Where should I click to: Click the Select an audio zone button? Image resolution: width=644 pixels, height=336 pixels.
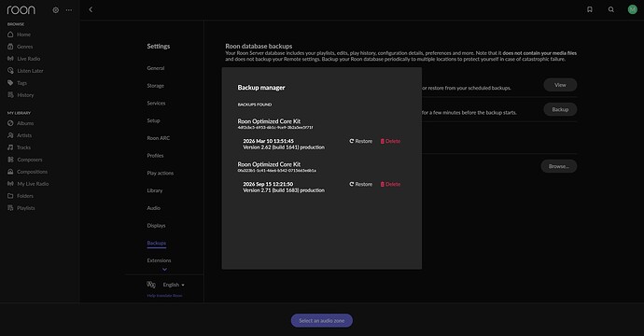[x=322, y=320]
